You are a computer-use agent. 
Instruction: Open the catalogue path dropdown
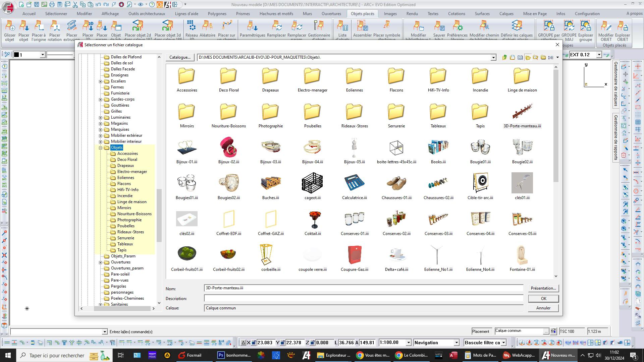pyautogui.click(x=493, y=58)
